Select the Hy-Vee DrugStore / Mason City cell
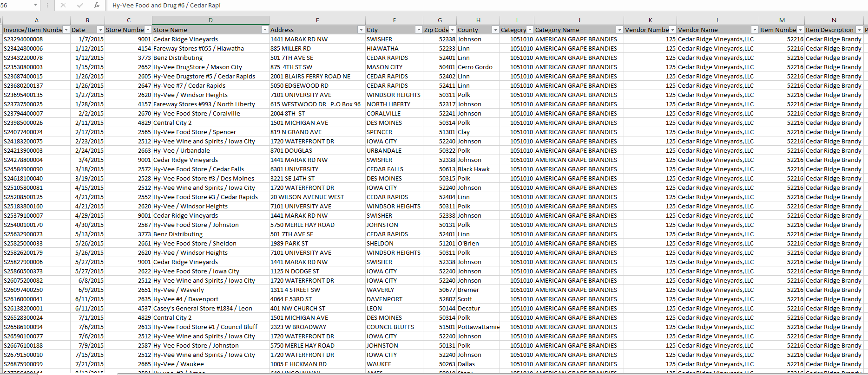The image size is (868, 375). coord(210,67)
